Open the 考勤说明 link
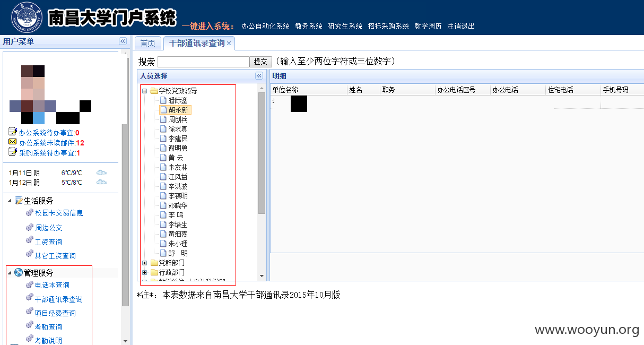 [x=48, y=341]
